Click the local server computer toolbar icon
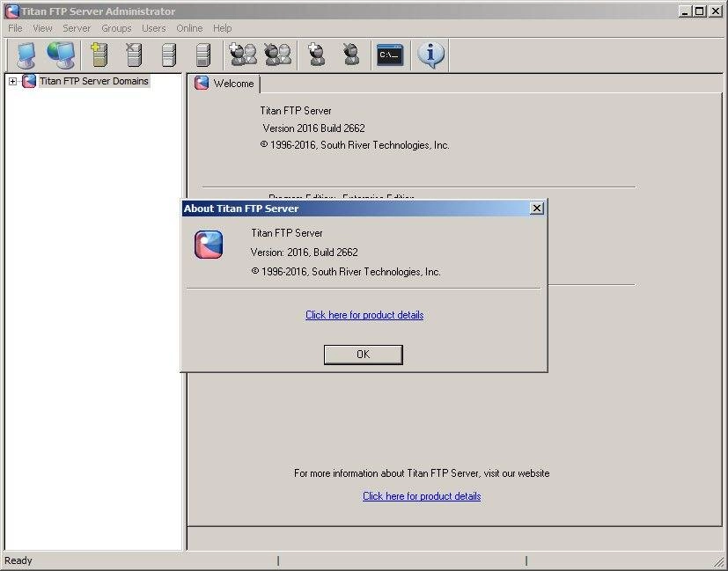The width and height of the screenshot is (728, 571). (x=26, y=55)
